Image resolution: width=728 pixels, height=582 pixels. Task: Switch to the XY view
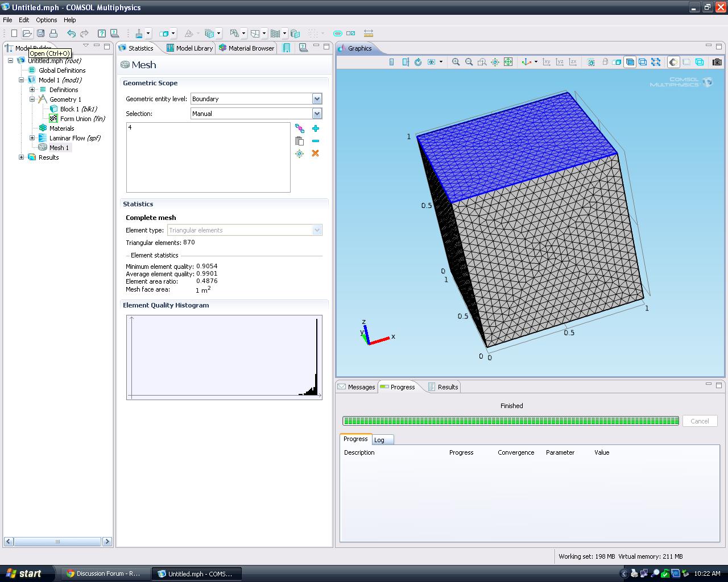(x=547, y=62)
